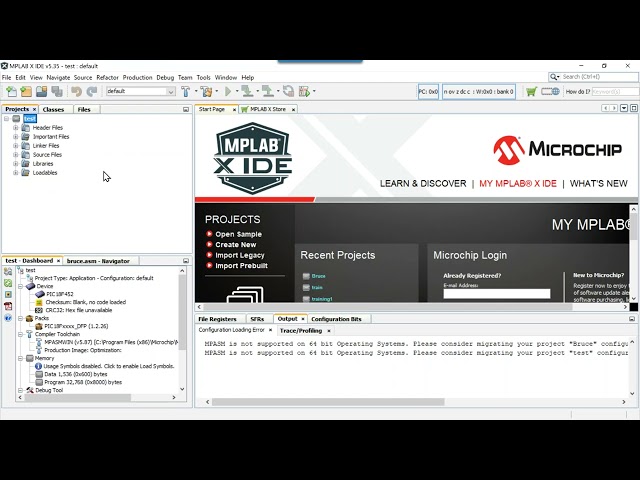Maximize the editor window via corner icon
640x480 pixels.
click(633, 108)
